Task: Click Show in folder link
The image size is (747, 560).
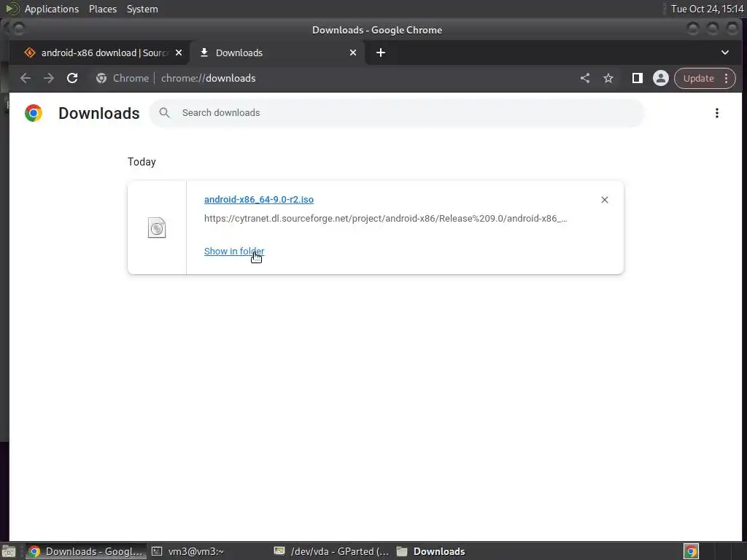Action: point(234,251)
